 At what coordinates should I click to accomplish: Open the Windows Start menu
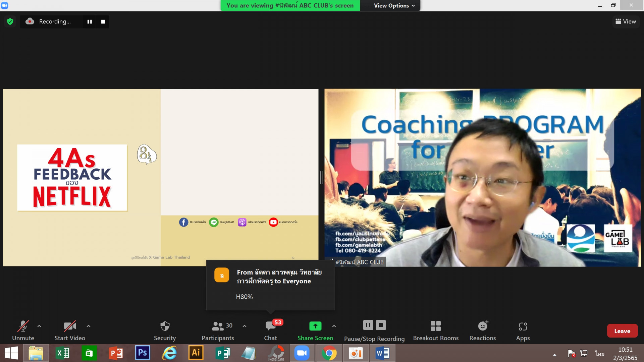coord(11,353)
